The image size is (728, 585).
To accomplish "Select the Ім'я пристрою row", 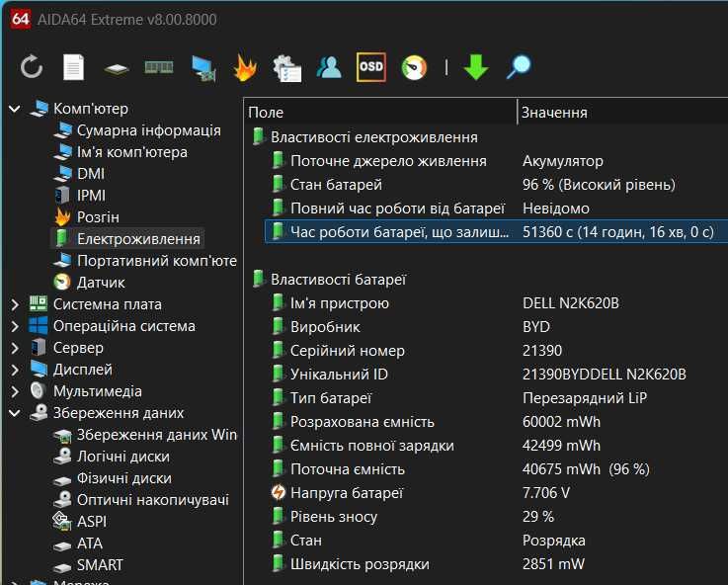I will 496,303.
